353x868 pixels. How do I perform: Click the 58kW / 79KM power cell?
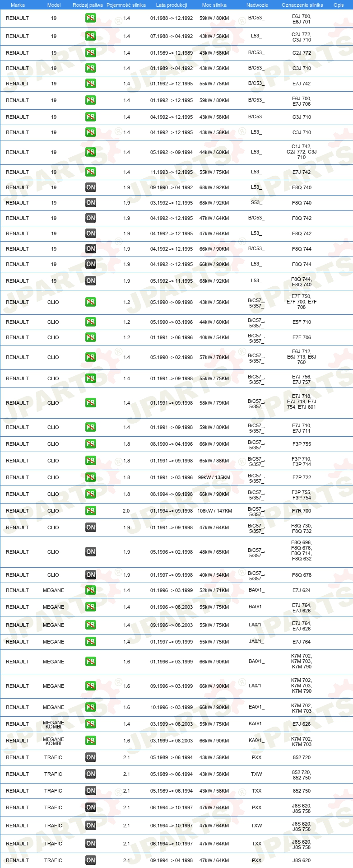pyautogui.click(x=214, y=403)
